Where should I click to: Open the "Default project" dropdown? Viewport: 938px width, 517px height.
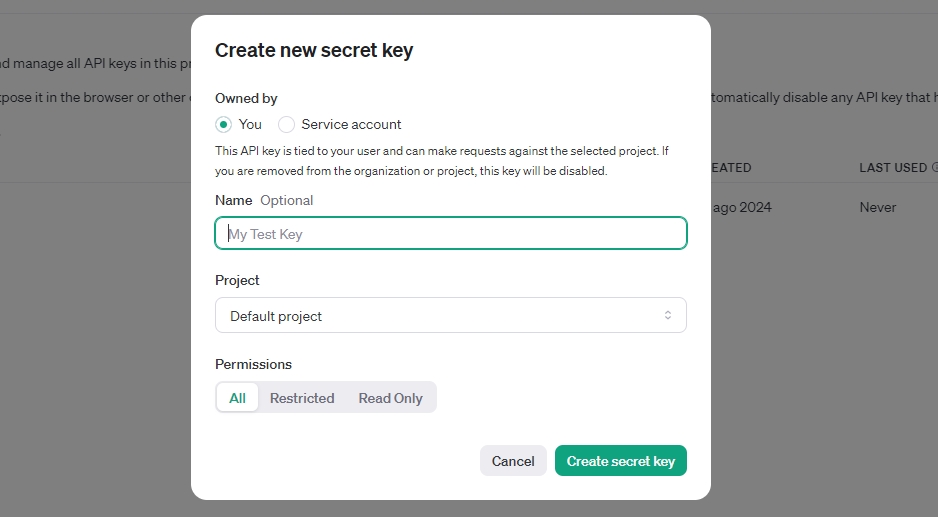tap(450, 315)
